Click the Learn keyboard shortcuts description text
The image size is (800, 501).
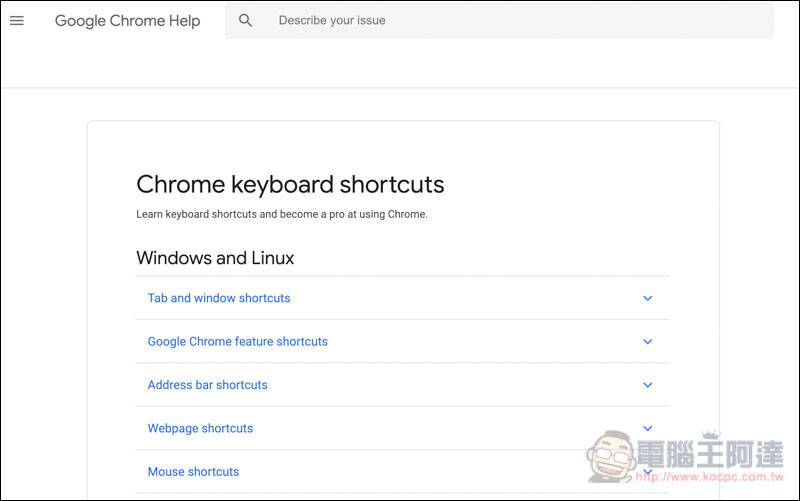coord(282,214)
